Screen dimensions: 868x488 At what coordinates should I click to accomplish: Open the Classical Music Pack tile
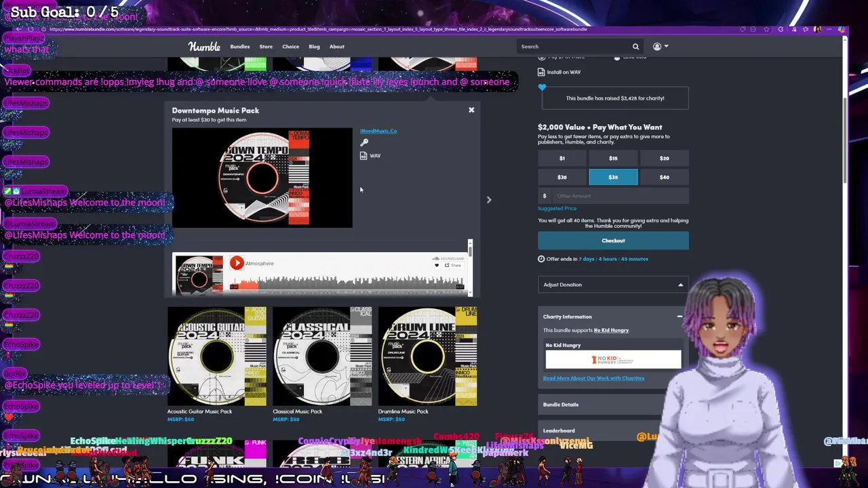(x=322, y=356)
